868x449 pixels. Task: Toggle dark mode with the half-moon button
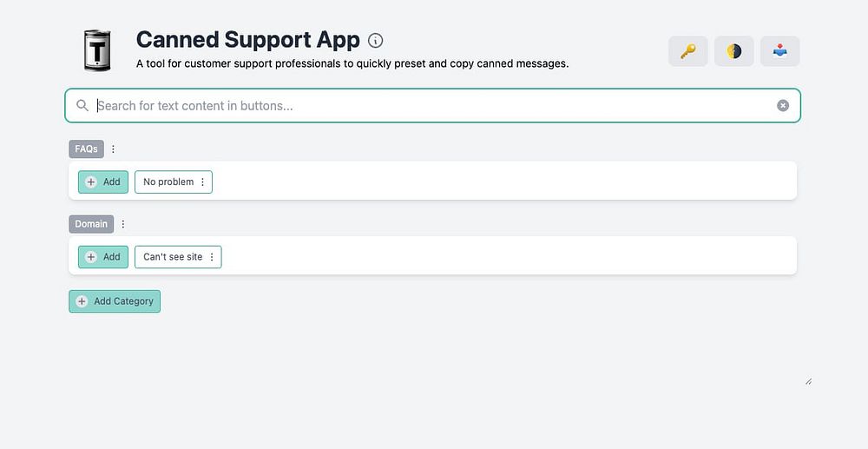(x=733, y=51)
